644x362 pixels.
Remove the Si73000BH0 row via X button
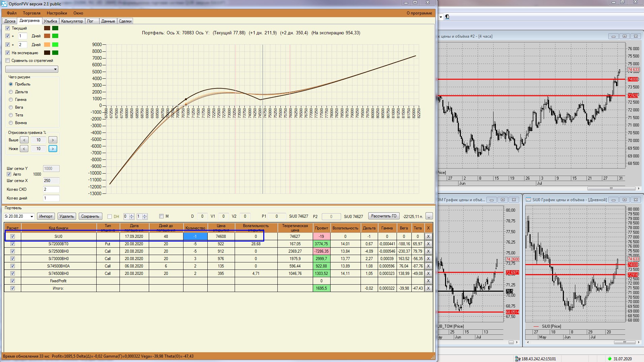click(428, 259)
